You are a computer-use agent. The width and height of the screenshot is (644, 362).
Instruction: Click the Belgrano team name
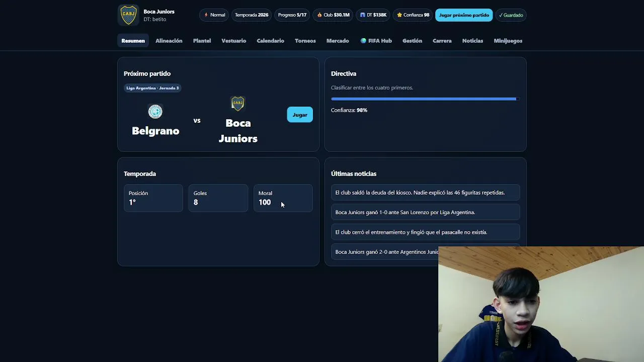point(155,131)
